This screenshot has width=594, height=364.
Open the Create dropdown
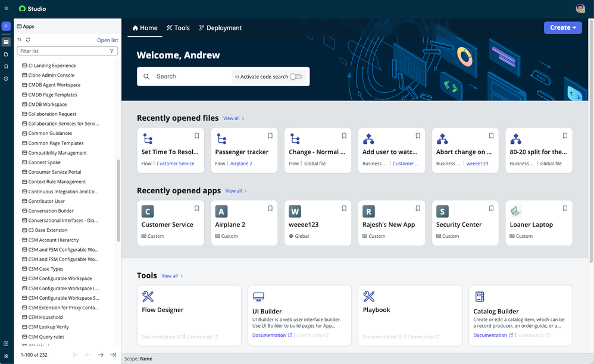[562, 28]
